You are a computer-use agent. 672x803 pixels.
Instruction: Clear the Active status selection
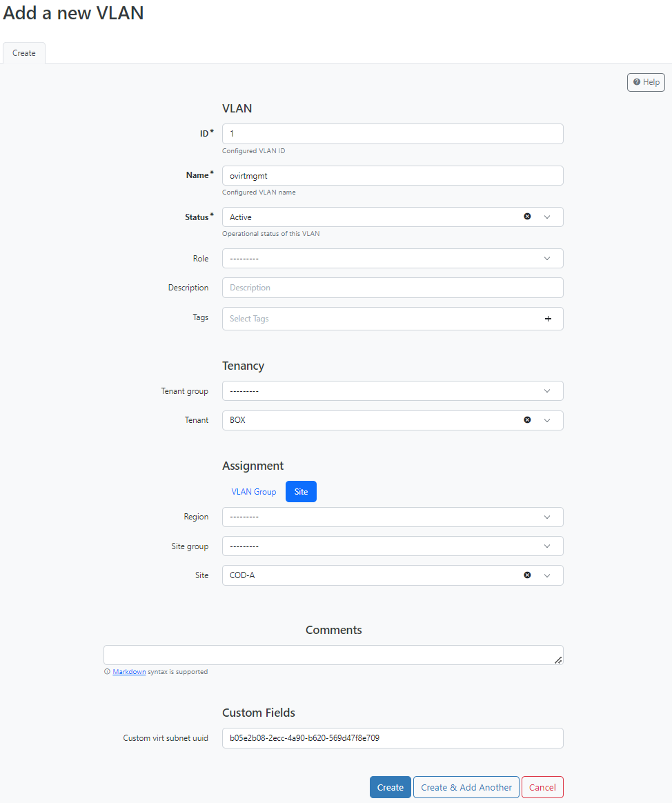coord(527,217)
